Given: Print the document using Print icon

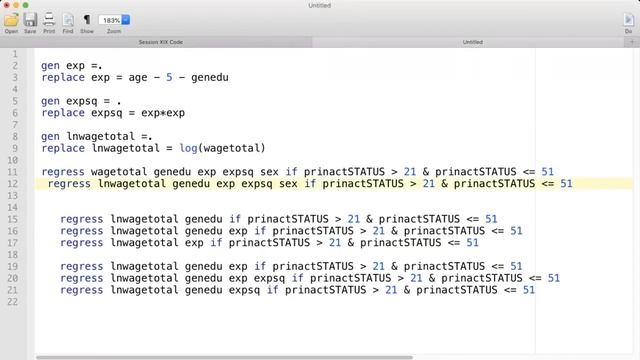Looking at the screenshot, I should click(x=49, y=20).
